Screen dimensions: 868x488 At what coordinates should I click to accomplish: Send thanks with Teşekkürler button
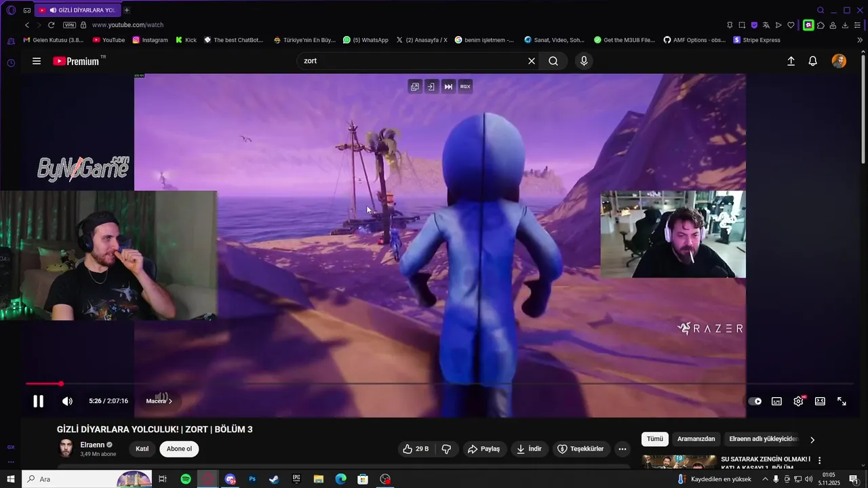(x=580, y=449)
